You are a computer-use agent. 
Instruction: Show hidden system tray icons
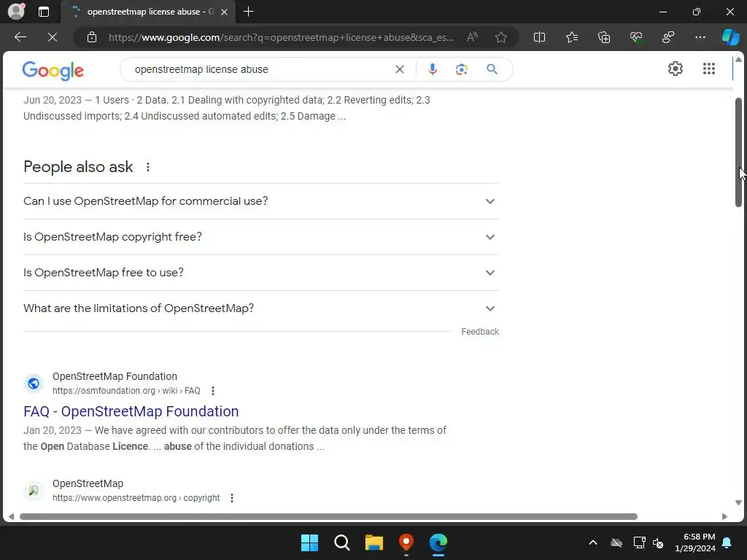coord(592,542)
